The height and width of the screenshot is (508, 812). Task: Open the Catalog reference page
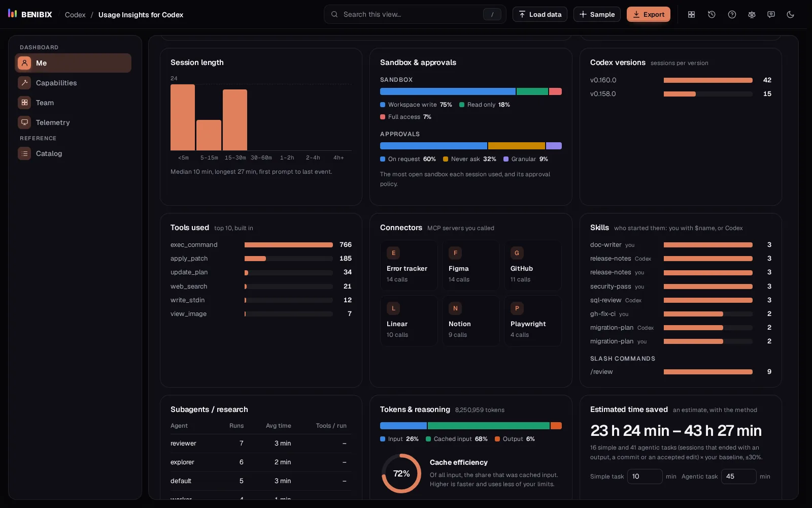[73, 153]
